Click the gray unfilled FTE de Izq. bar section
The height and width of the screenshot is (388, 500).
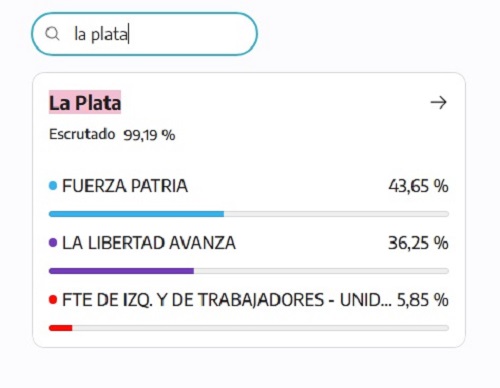pyautogui.click(x=261, y=328)
